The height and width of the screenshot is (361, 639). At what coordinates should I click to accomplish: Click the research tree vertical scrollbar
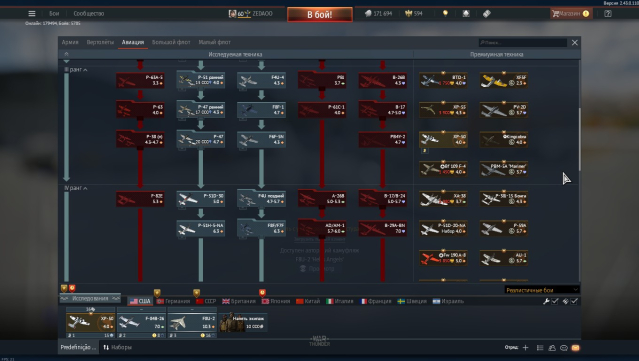pyautogui.click(x=580, y=139)
